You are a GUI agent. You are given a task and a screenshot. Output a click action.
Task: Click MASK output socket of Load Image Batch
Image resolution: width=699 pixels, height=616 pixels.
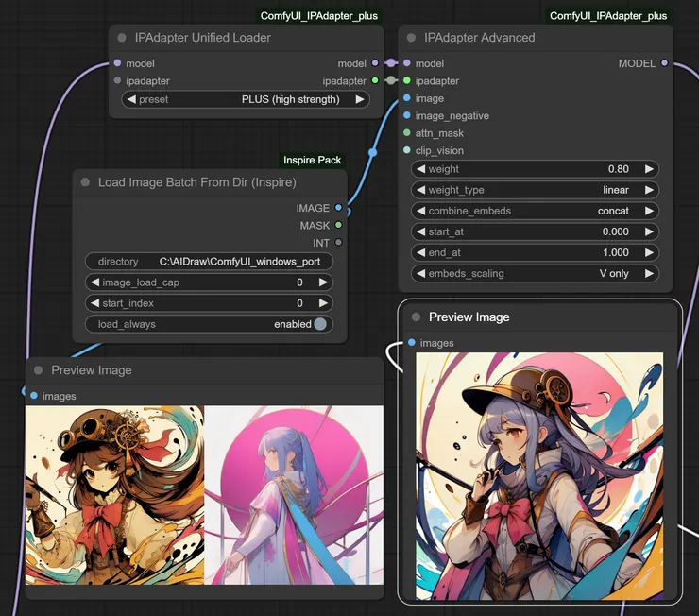pyautogui.click(x=338, y=225)
